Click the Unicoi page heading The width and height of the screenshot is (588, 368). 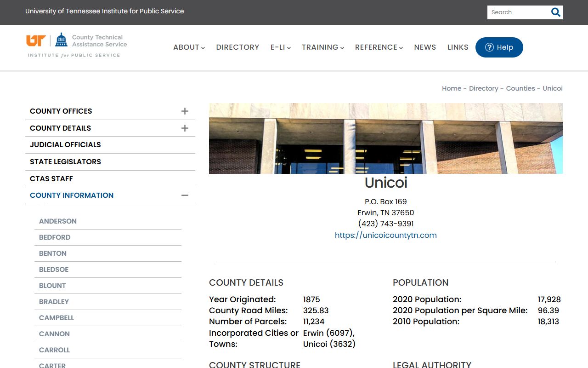386,183
